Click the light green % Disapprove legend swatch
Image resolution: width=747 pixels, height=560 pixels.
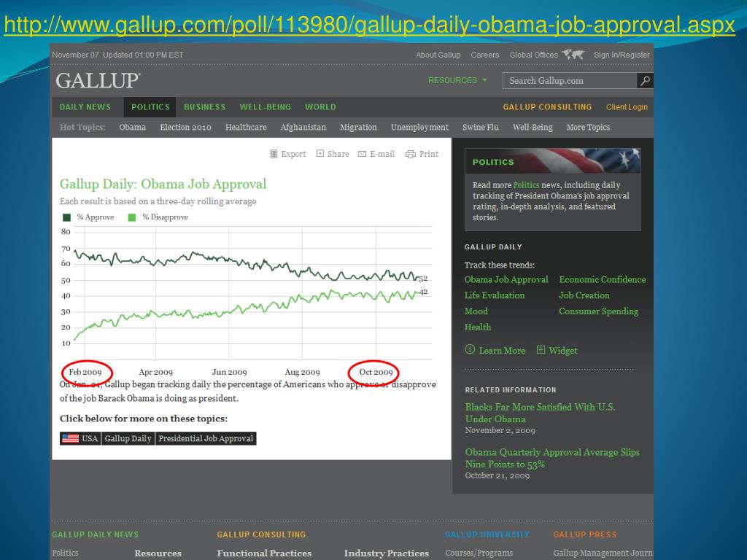click(x=132, y=217)
